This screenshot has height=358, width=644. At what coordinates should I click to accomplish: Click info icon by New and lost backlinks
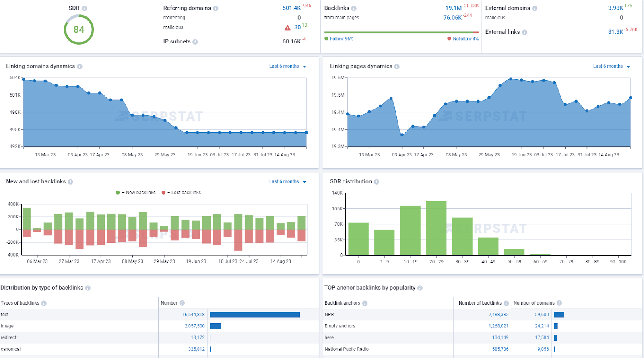(70, 182)
